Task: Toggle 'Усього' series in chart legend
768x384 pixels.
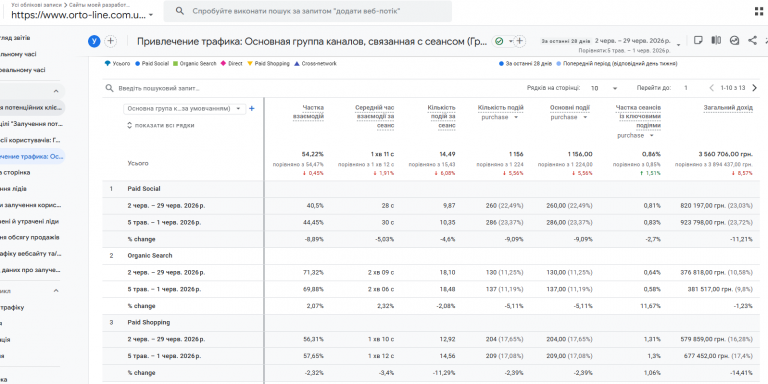Action: point(117,64)
